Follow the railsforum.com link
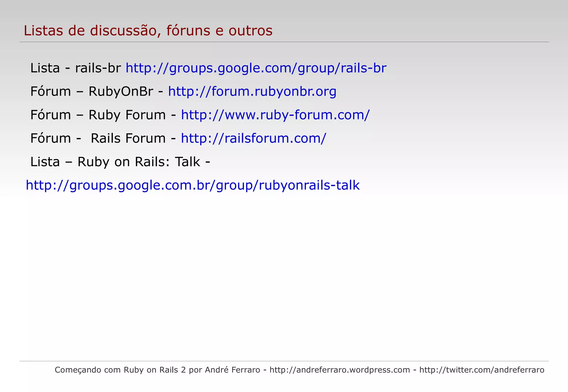Screen dimensions: 568x392 click(x=253, y=138)
